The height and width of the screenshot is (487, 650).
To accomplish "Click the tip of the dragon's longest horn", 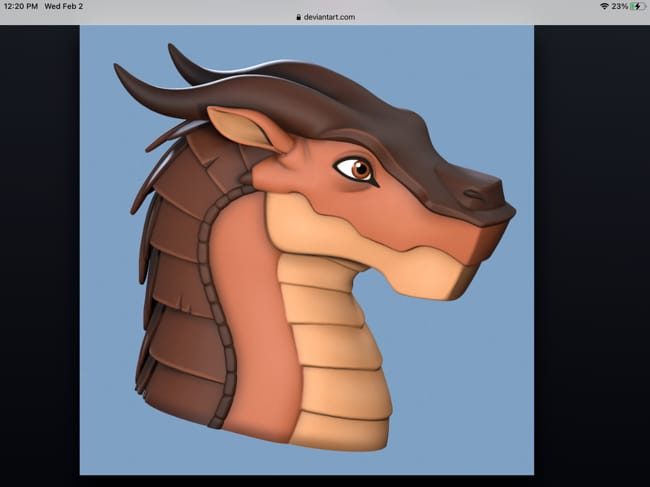I will 119,69.
